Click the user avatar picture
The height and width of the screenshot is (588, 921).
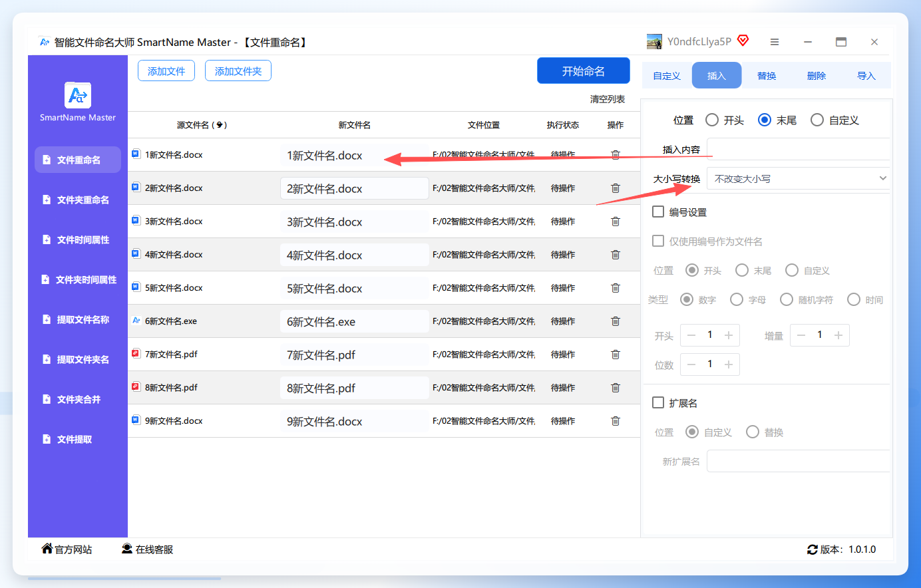654,41
